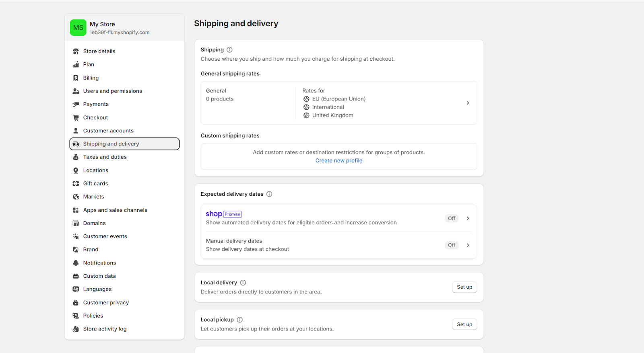
Task: Go to the Plan settings
Action: (x=124, y=65)
